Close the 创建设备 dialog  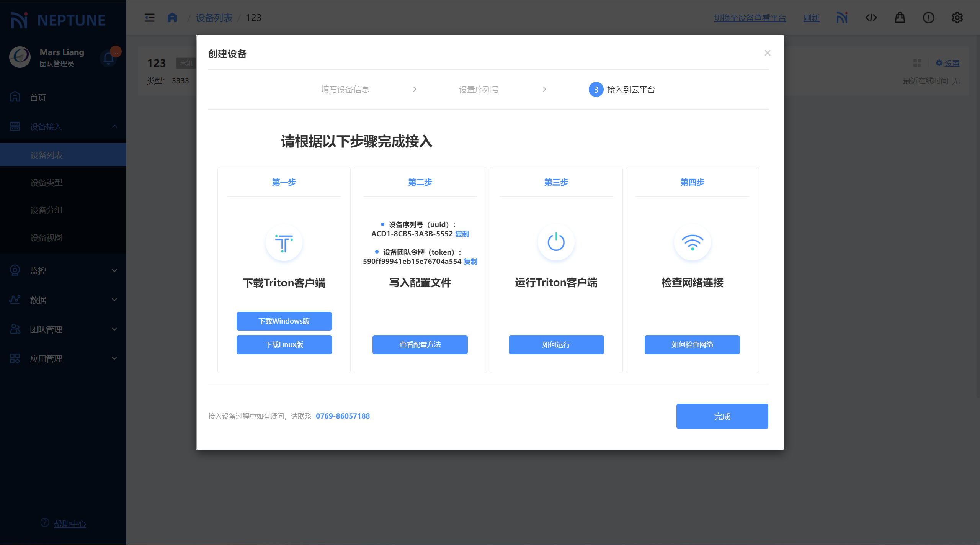pyautogui.click(x=767, y=53)
